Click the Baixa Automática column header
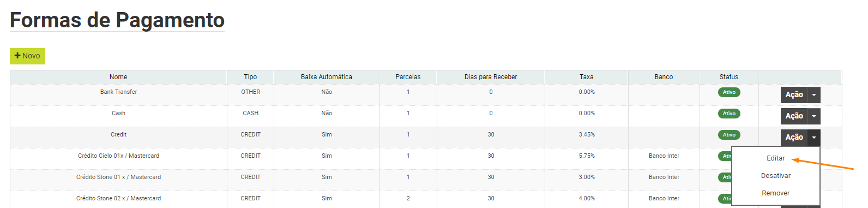 [x=327, y=77]
